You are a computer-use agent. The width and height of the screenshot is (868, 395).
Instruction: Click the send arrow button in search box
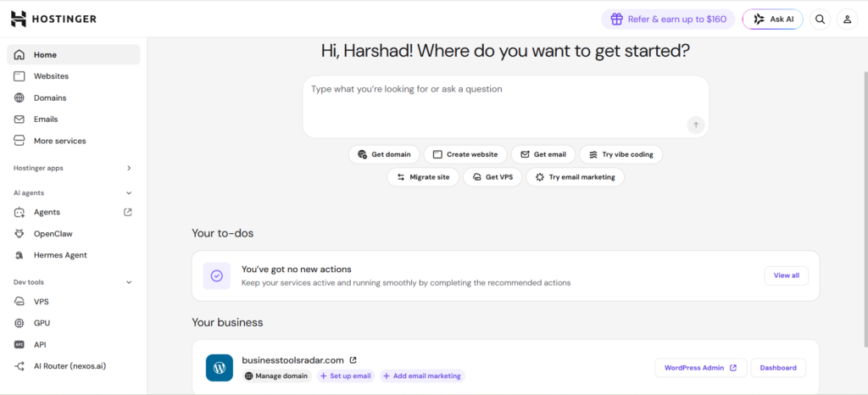[x=696, y=125]
